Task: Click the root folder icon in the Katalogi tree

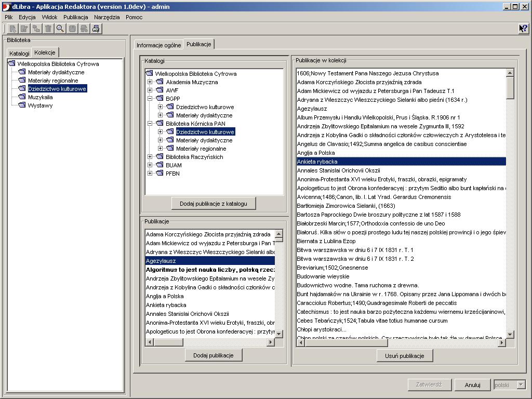Action: tap(149, 74)
